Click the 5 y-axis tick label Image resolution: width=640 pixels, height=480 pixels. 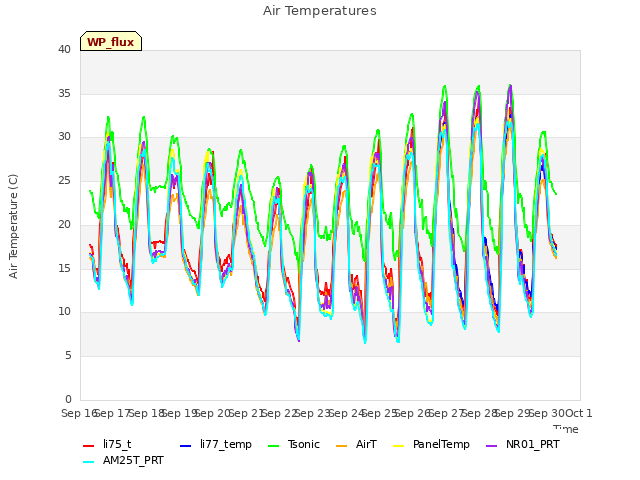68,356
